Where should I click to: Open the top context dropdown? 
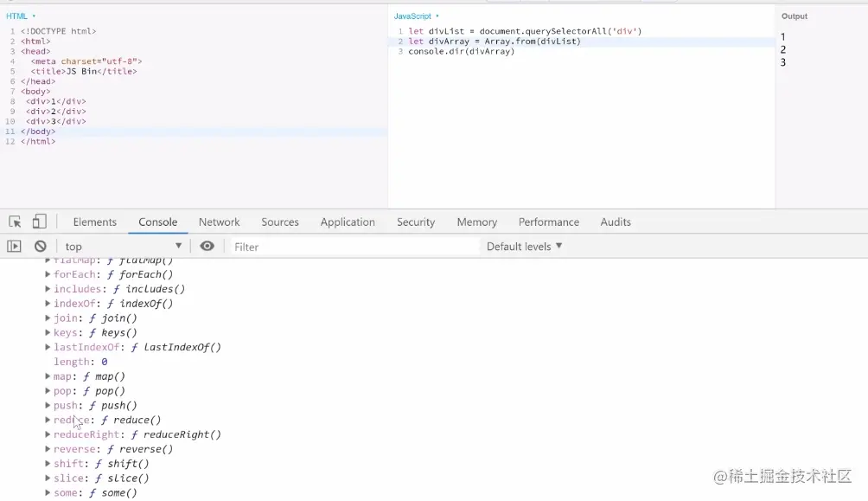(x=123, y=247)
